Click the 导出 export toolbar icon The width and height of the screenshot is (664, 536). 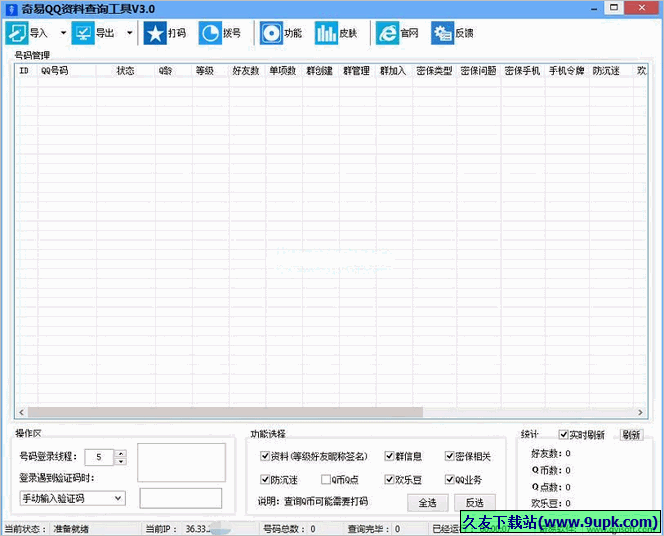tap(83, 33)
